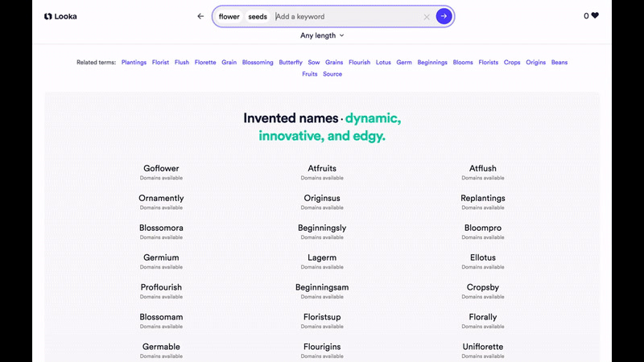The height and width of the screenshot is (362, 644).
Task: Select the related term Grains
Action: [334, 63]
